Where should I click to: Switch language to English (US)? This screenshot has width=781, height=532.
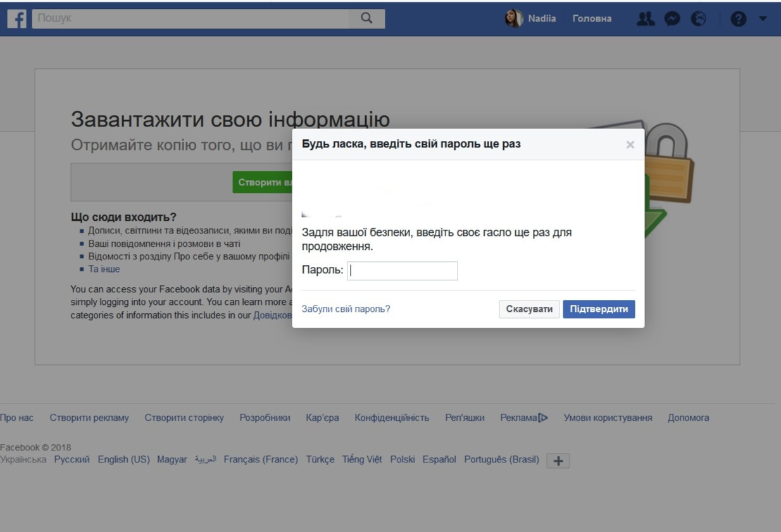(123, 459)
